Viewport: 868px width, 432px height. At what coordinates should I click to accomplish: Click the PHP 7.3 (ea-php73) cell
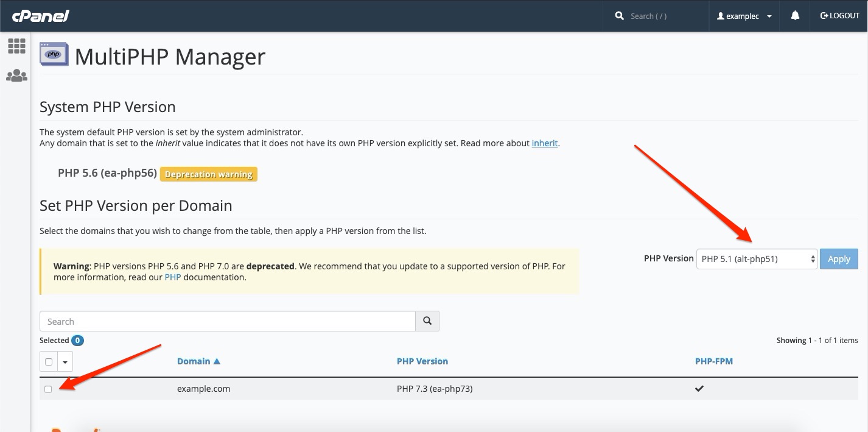435,389
